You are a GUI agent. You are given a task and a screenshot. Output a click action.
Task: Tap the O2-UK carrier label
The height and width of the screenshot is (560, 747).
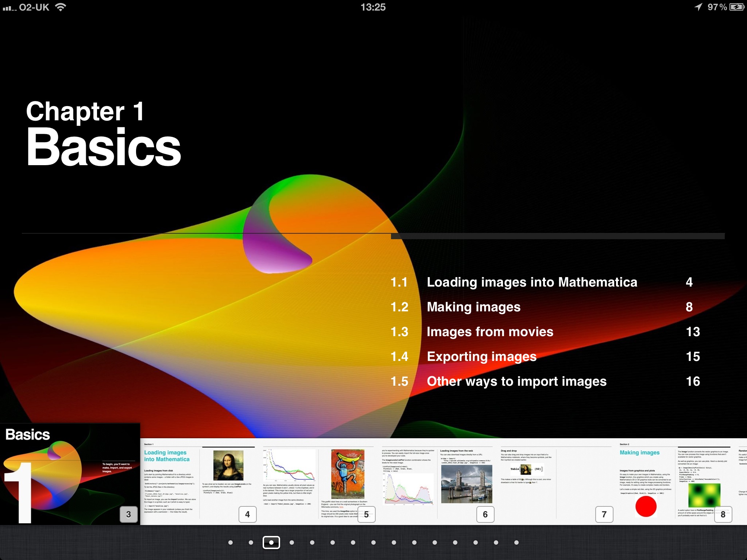(34, 7)
